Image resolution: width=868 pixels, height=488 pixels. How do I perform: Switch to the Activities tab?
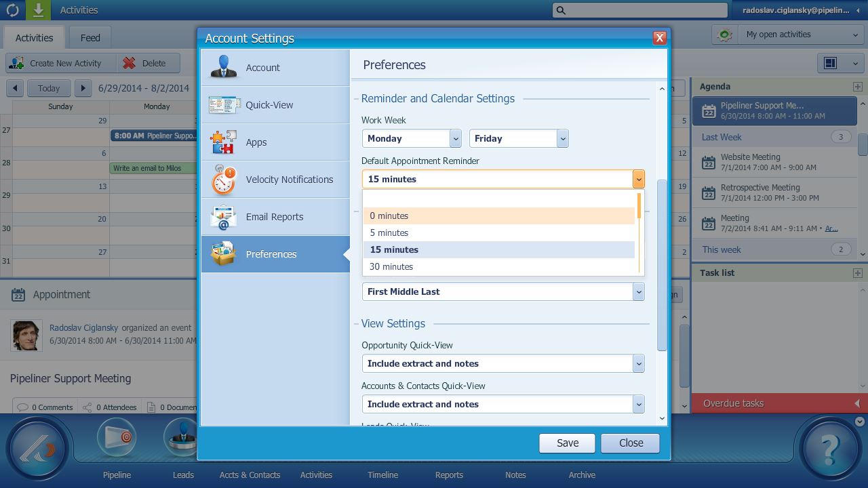34,37
